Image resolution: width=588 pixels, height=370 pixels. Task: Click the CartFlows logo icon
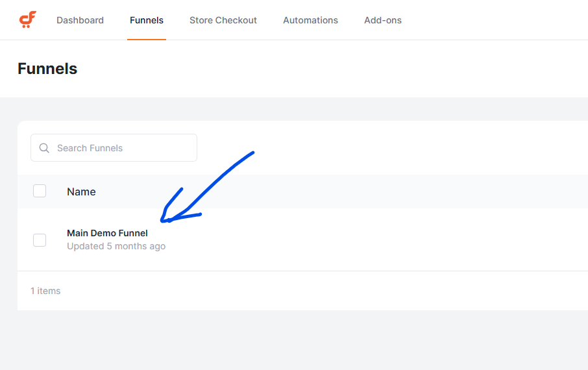tap(27, 20)
